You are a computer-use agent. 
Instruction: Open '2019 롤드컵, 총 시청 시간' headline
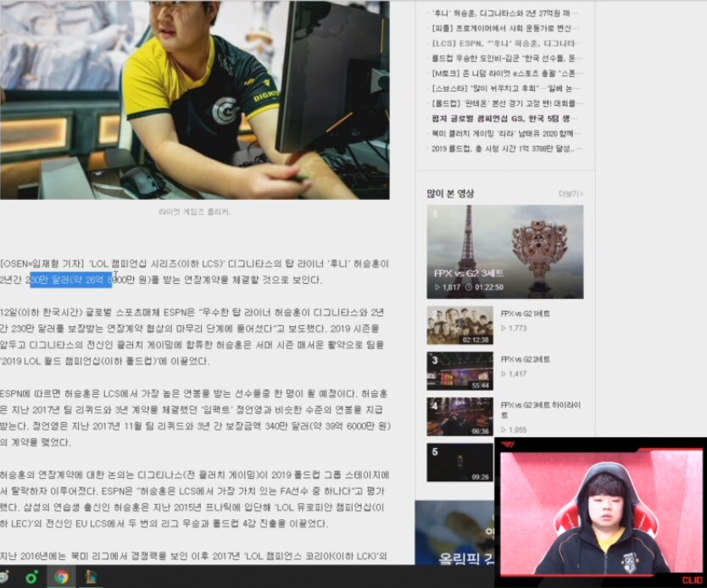(506, 148)
